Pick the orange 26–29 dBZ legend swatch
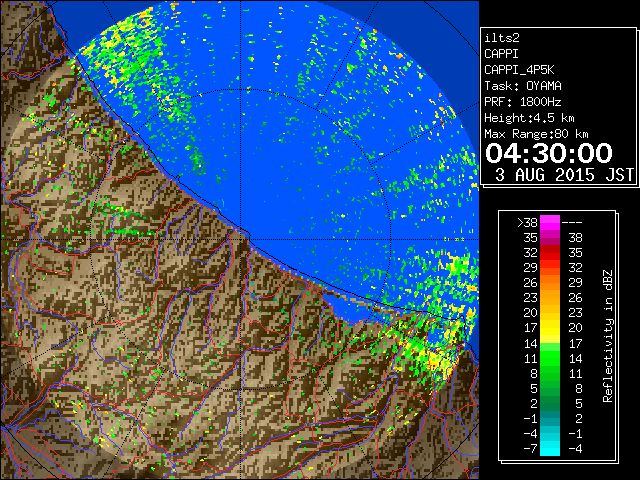 point(550,283)
